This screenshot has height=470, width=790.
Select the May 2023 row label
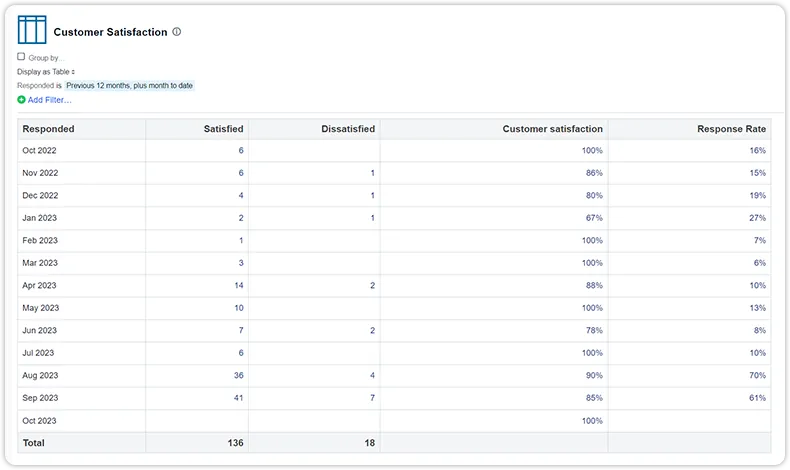point(40,308)
